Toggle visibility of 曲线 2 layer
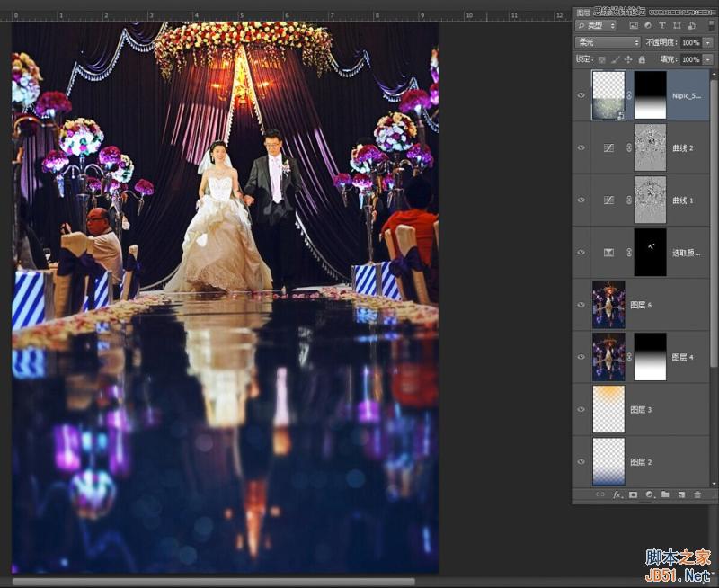Image resolution: width=719 pixels, height=588 pixels. click(582, 147)
